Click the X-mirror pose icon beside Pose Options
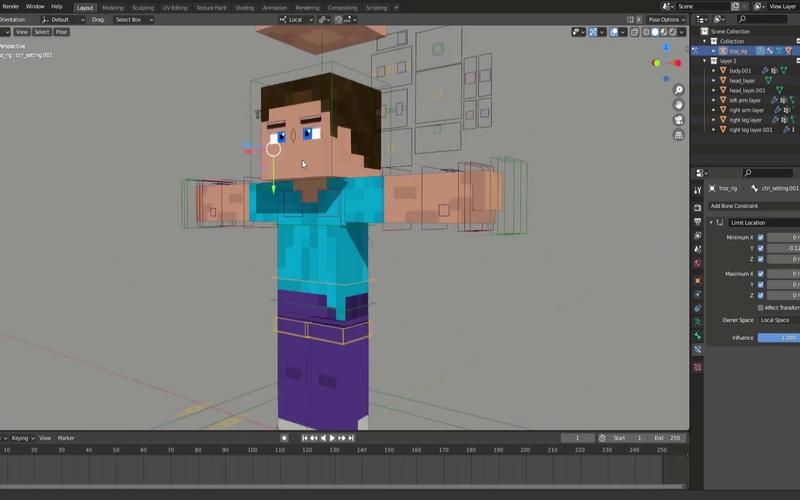This screenshot has width=800, height=500. (x=638, y=19)
